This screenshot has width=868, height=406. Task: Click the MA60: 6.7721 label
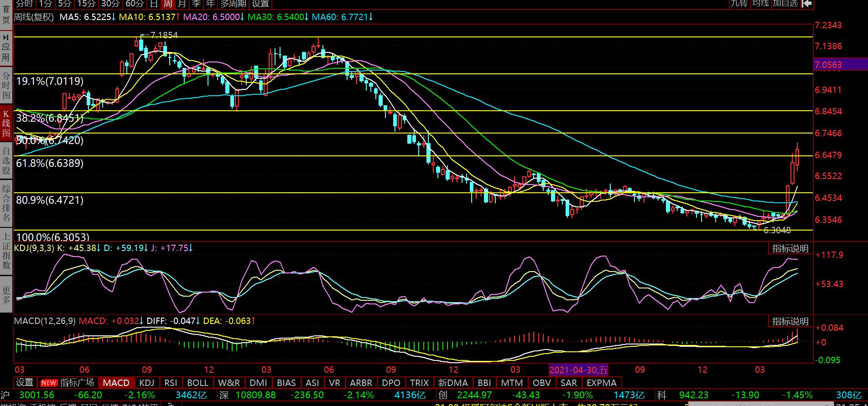coord(343,17)
